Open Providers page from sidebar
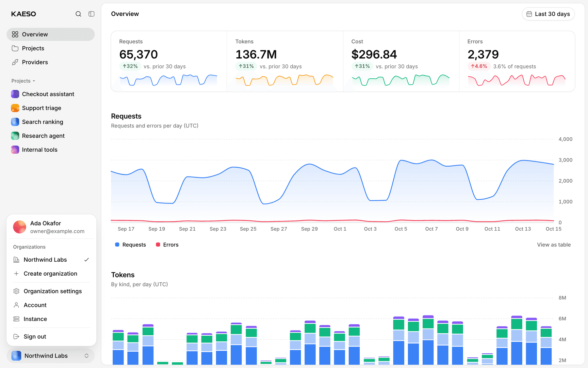The width and height of the screenshot is (588, 368). coord(50,62)
